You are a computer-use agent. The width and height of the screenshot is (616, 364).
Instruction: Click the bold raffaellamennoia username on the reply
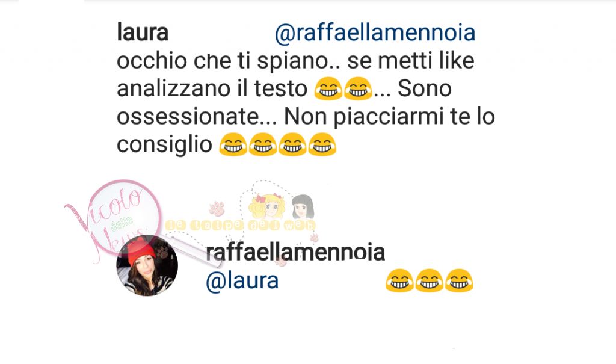pyautogui.click(x=295, y=252)
